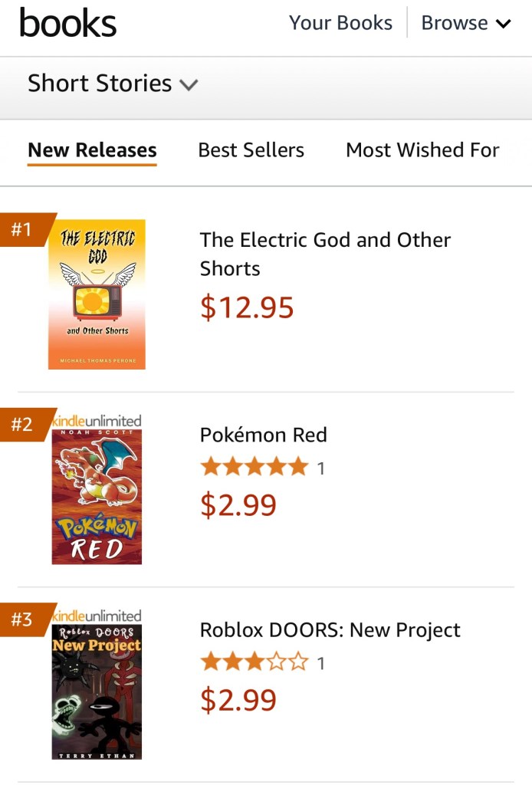This screenshot has width=532, height=785.
Task: Expand the Browse dropdown menu
Action: tap(465, 23)
